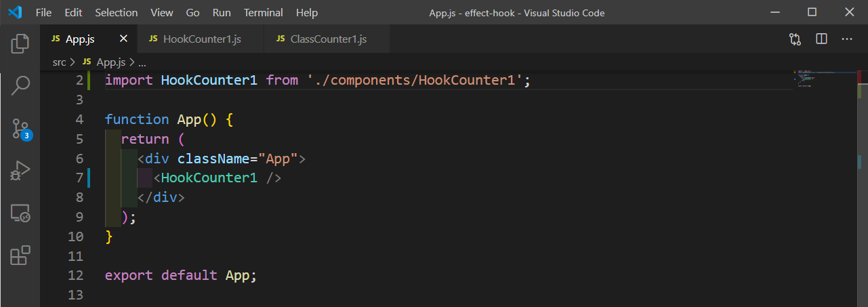Open the Run and Debug view

20,171
